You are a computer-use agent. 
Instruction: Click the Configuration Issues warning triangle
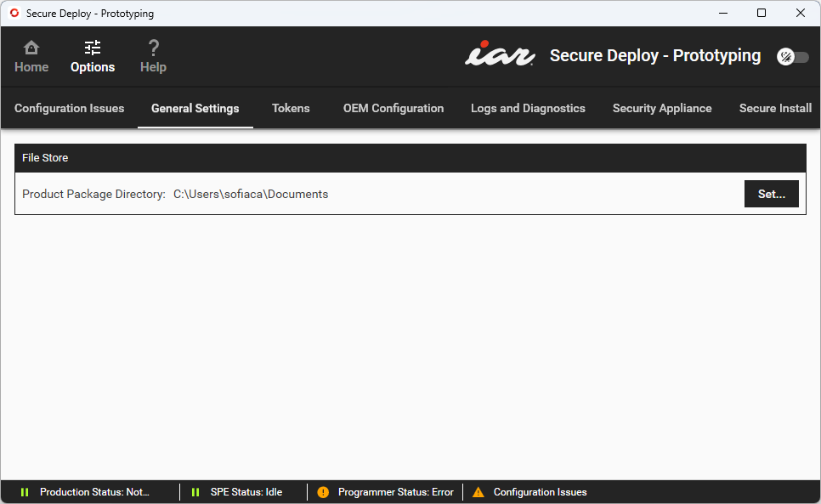(x=478, y=492)
